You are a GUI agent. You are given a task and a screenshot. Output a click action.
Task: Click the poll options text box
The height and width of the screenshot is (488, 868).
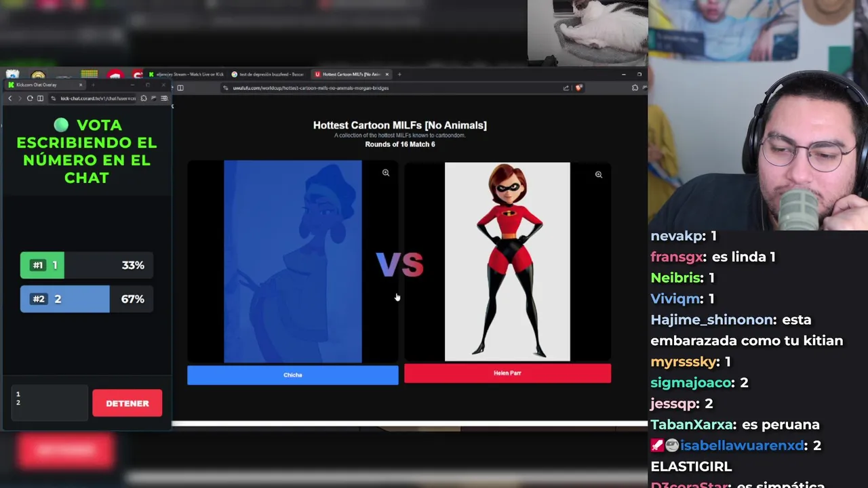50,403
